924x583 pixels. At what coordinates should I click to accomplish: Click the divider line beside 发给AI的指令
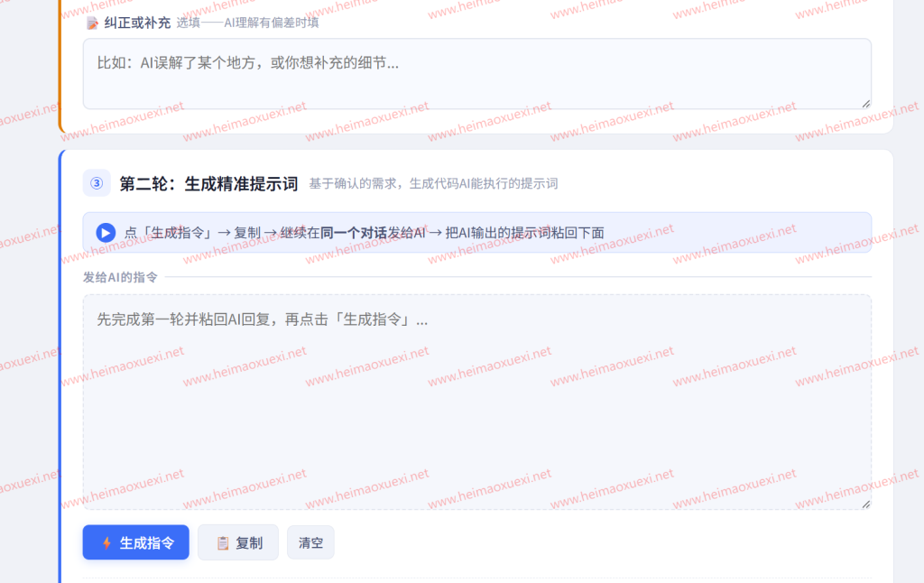point(518,276)
